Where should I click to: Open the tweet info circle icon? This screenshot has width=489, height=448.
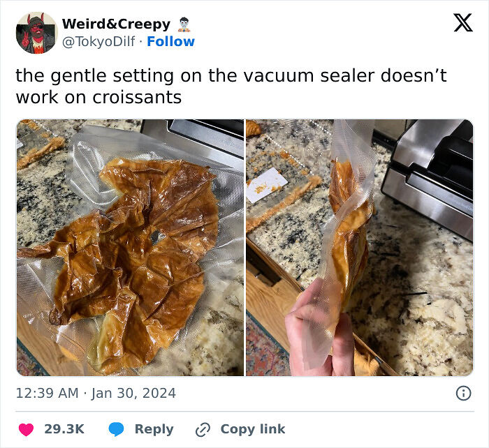[463, 393]
